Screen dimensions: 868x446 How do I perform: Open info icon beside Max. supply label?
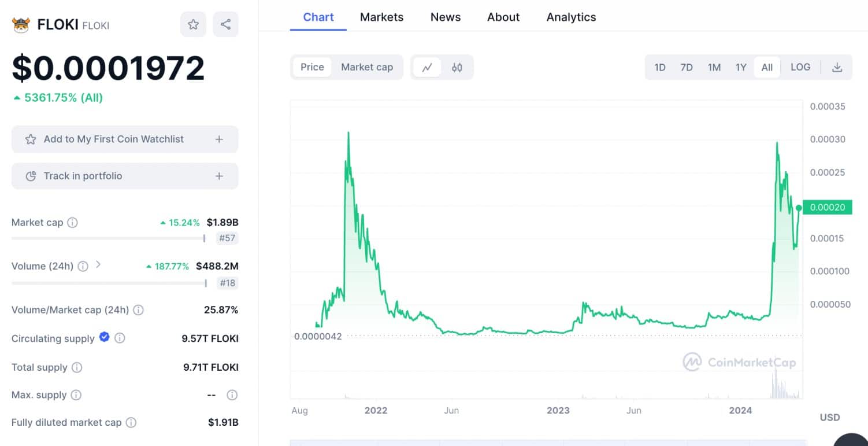tap(76, 395)
